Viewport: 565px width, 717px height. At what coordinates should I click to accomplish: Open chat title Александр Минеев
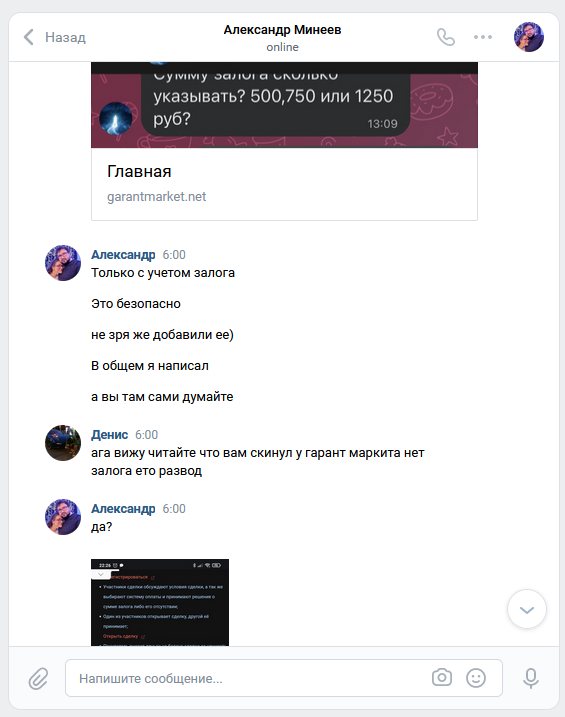point(282,30)
